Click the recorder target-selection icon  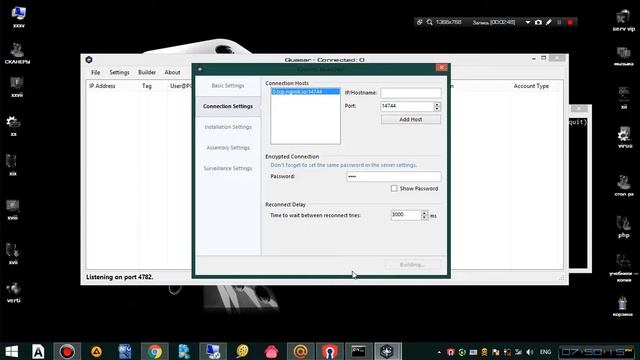[419, 22]
